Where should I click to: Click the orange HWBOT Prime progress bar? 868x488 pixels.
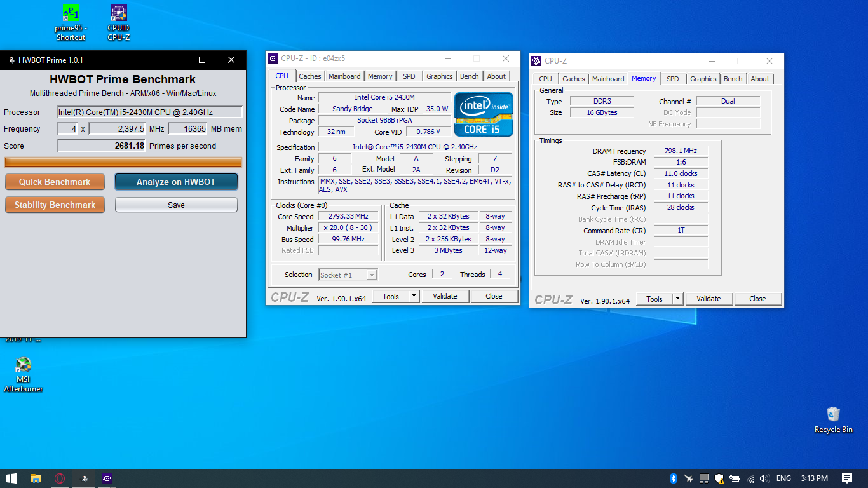point(123,162)
